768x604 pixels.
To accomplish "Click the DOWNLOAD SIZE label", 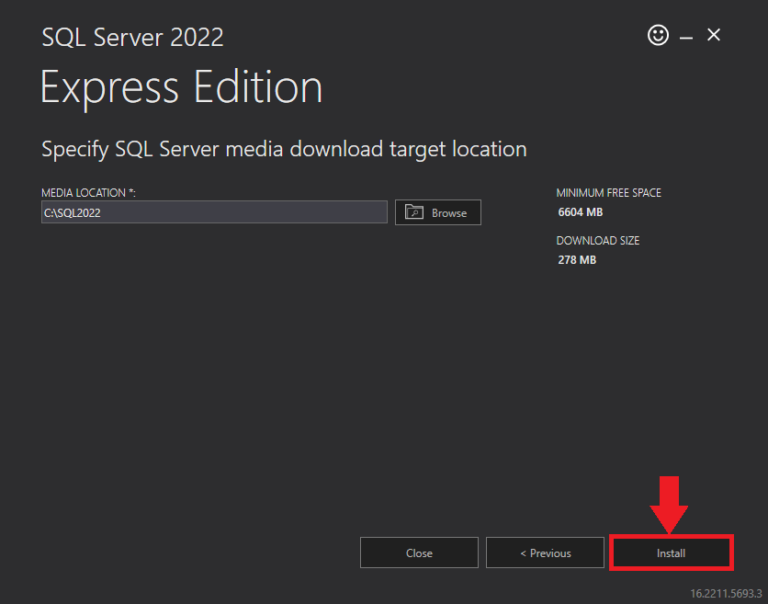I will click(x=597, y=241).
